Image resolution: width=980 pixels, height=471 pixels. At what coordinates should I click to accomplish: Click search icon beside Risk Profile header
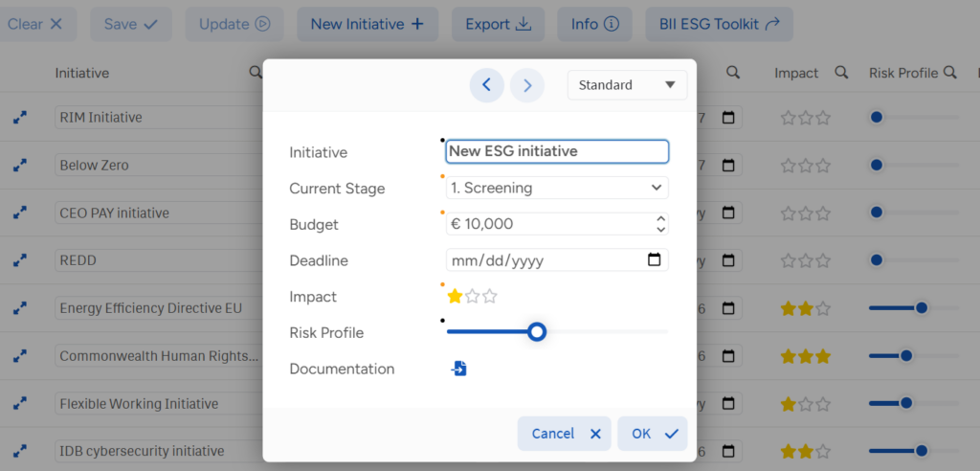point(950,73)
